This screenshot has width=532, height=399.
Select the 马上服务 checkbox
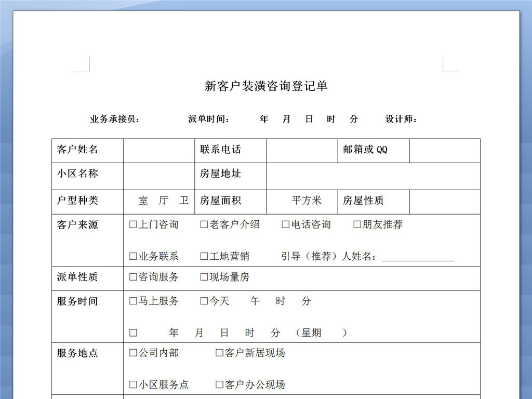point(134,301)
